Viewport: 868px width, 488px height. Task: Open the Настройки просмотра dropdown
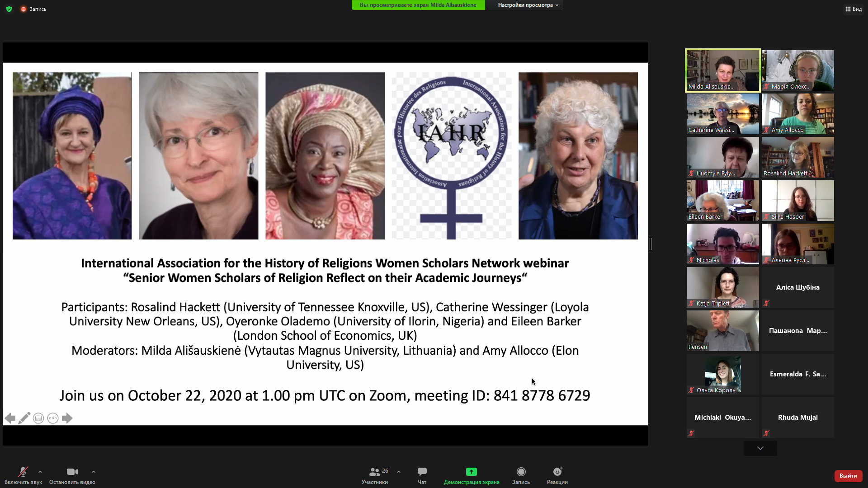point(528,5)
